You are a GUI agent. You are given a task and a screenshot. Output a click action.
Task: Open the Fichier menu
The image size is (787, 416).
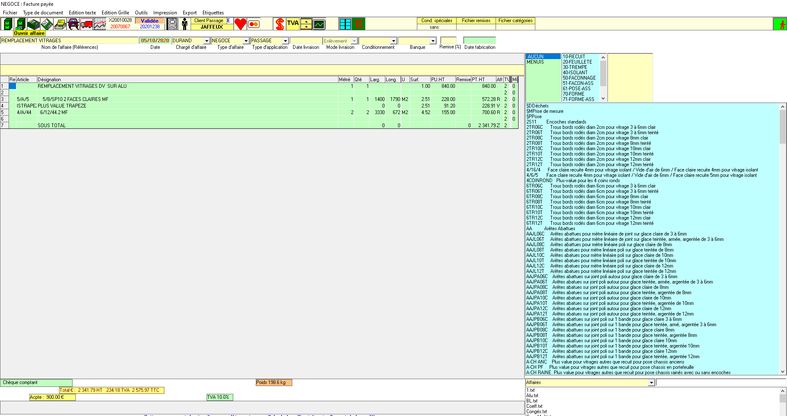pos(10,13)
